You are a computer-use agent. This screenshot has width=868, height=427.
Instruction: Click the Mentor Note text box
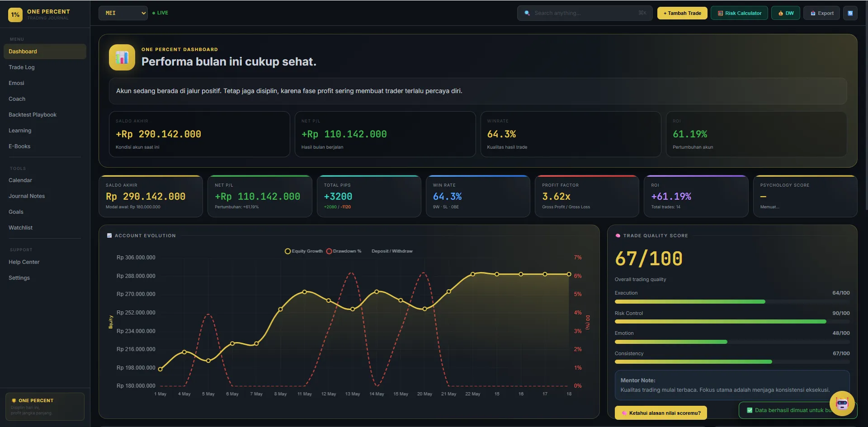click(732, 385)
